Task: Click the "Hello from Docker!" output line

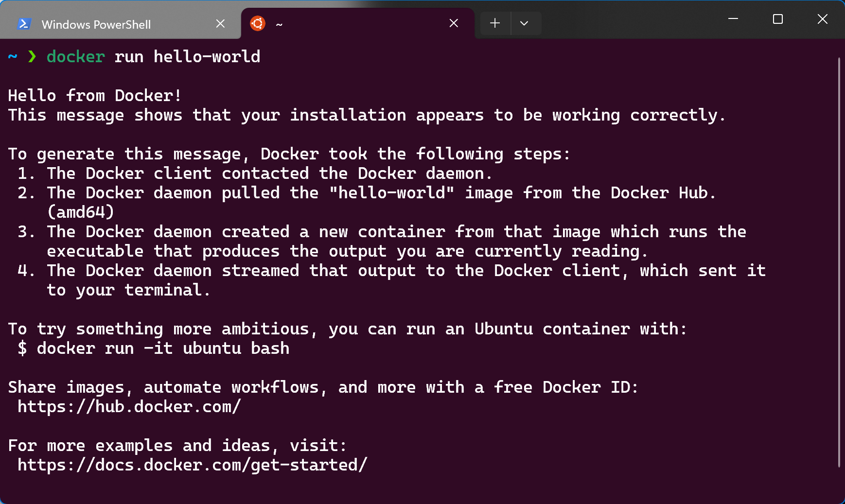Action: click(95, 96)
